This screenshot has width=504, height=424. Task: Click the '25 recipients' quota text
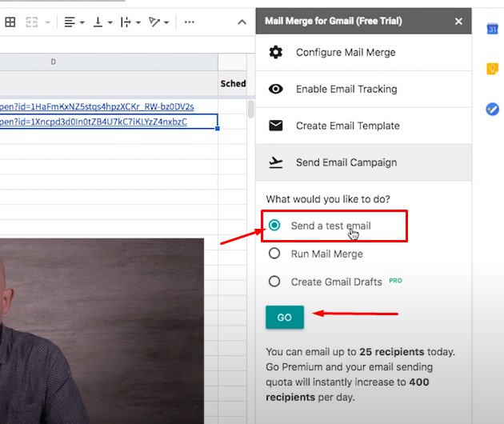[x=392, y=352]
